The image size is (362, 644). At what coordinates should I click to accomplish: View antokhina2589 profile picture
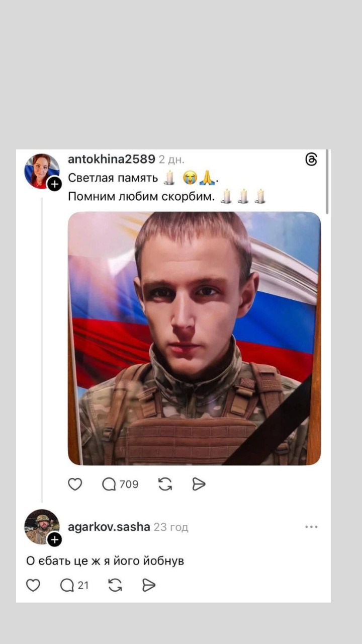tap(42, 171)
